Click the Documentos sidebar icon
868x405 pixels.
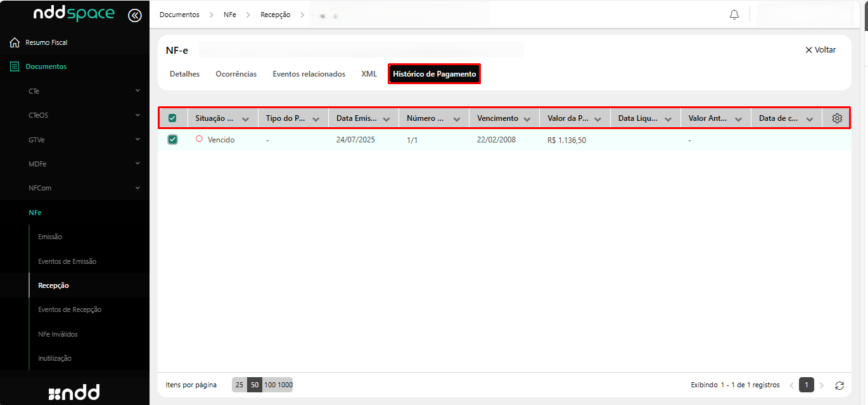[x=15, y=66]
